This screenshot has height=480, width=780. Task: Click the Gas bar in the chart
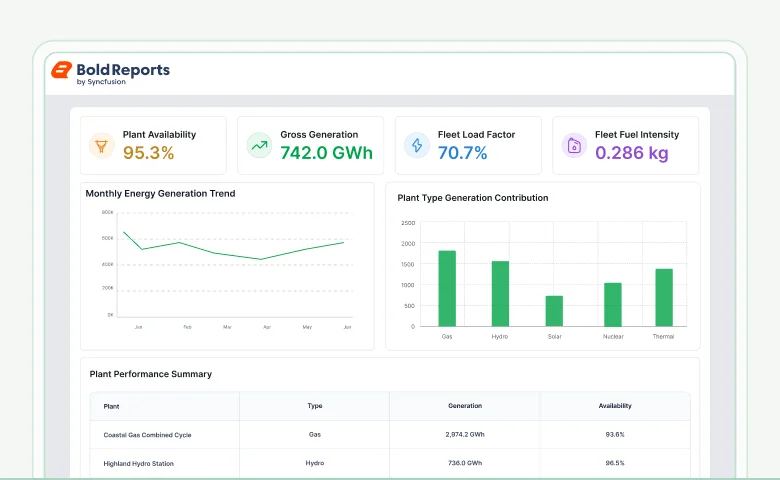(x=447, y=288)
